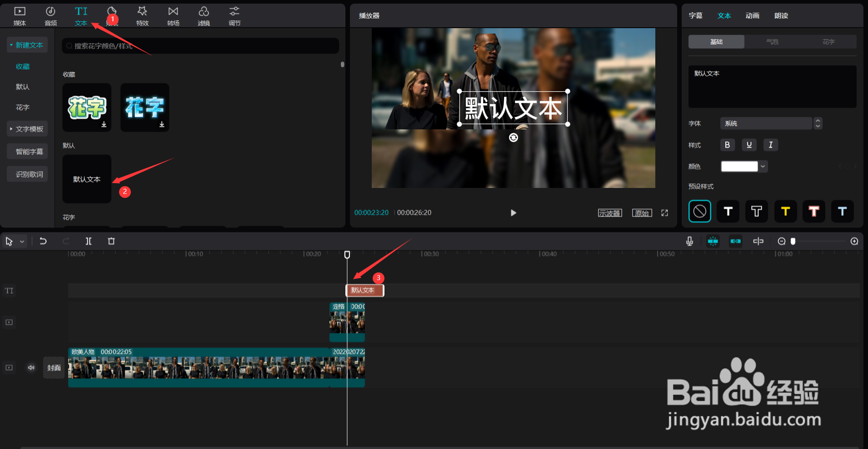Open 默认 category in the sidebar
Image resolution: width=868 pixels, height=449 pixels.
pyautogui.click(x=23, y=87)
